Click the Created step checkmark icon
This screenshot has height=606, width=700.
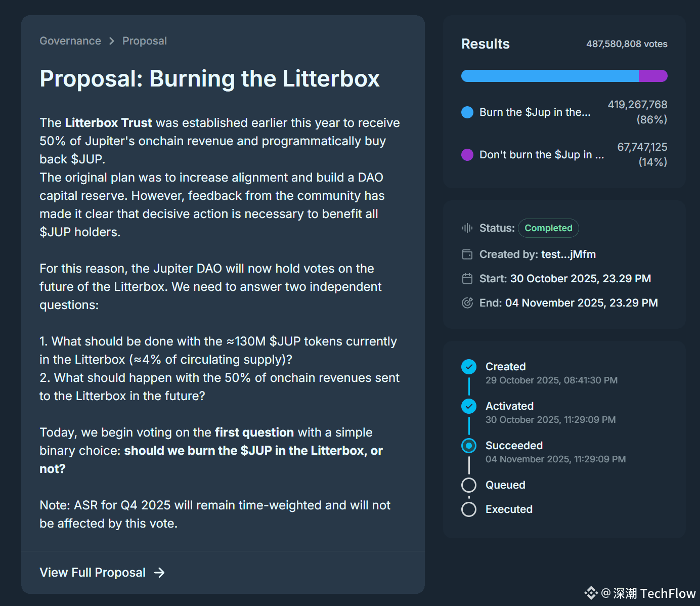pyautogui.click(x=469, y=367)
